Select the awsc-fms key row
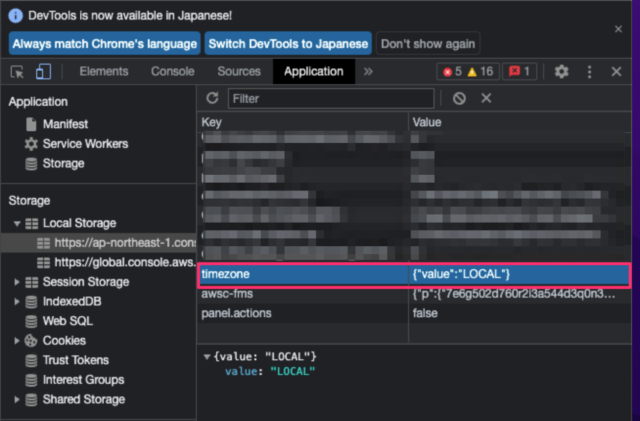The width and height of the screenshot is (640, 421). (x=303, y=294)
